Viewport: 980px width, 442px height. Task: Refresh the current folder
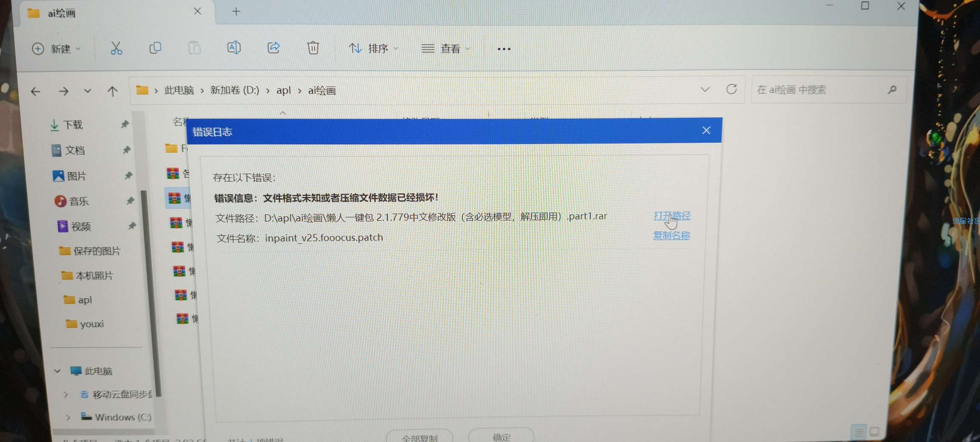click(x=732, y=89)
